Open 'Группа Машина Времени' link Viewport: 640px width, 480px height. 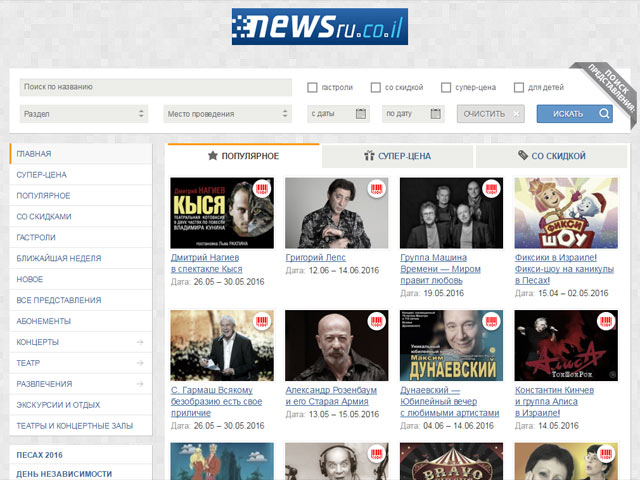click(440, 269)
